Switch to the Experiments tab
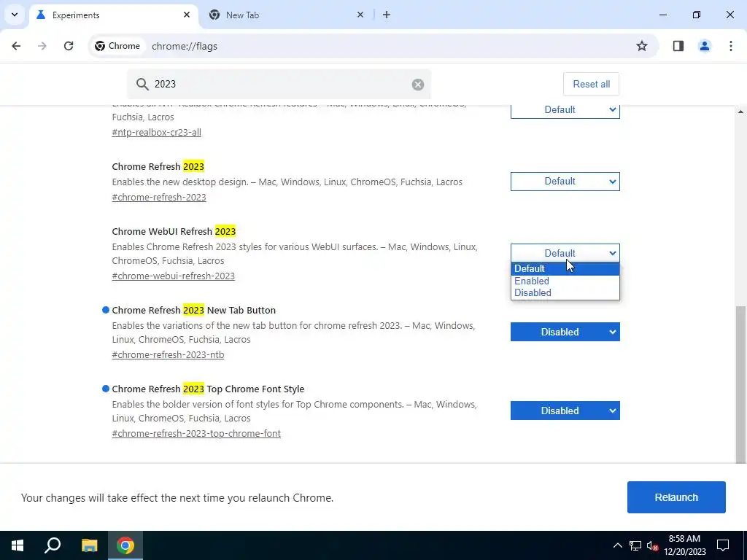 click(x=114, y=15)
